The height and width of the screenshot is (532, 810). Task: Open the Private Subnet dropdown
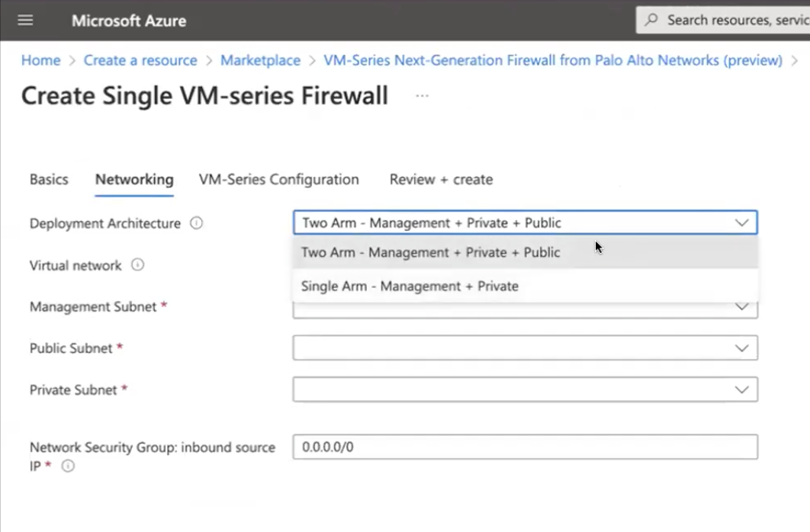(741, 389)
